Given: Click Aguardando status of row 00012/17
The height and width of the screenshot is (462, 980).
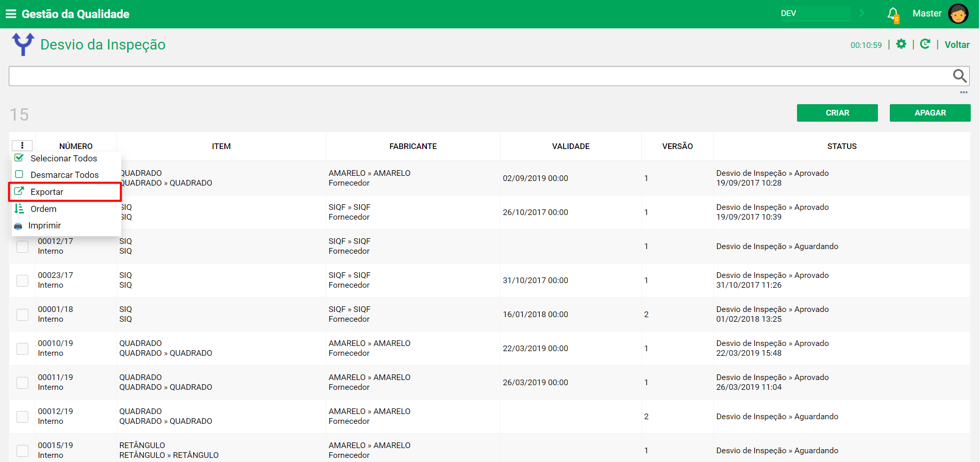Looking at the screenshot, I should 777,246.
